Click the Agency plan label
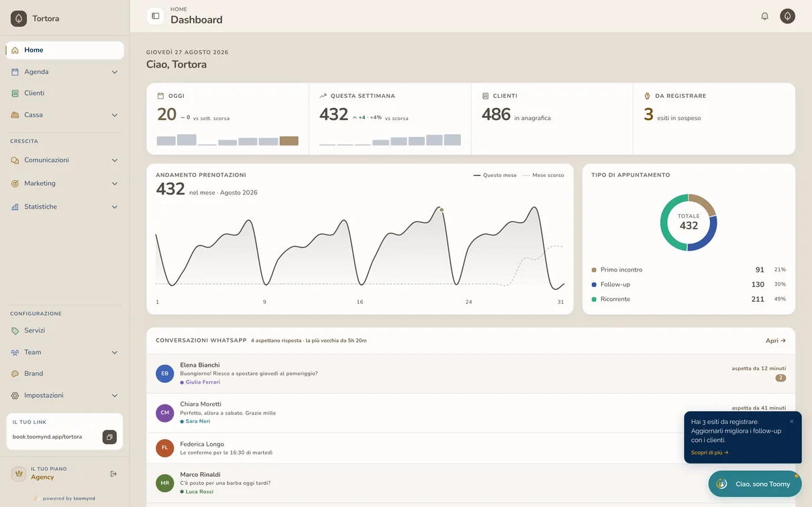The width and height of the screenshot is (812, 507). [x=42, y=477]
